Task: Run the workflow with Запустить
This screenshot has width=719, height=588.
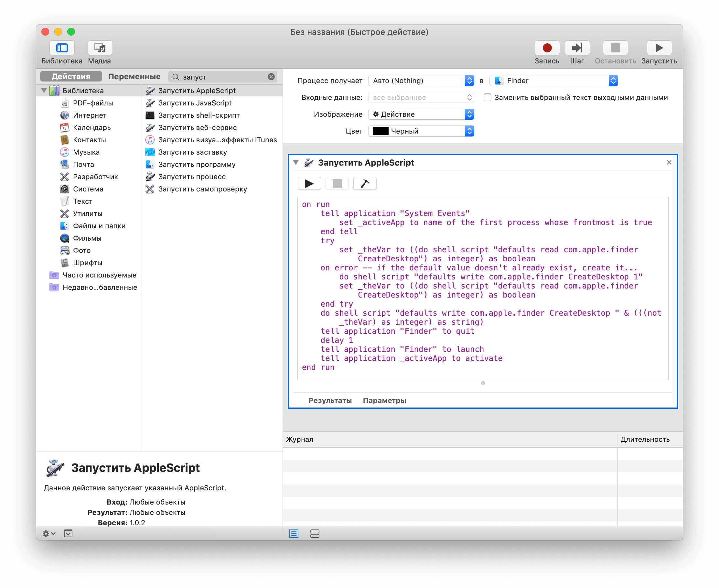Action: (x=659, y=48)
